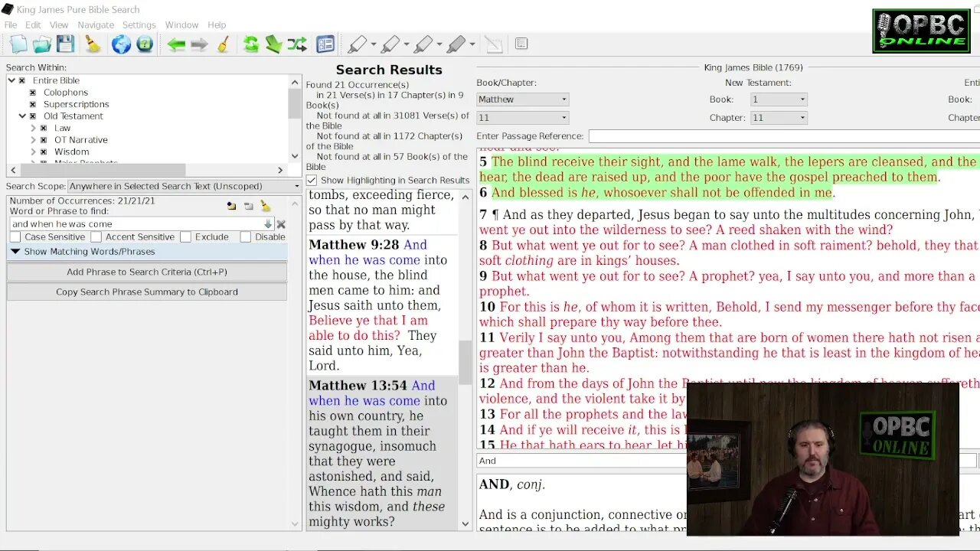Clear history with small brush icon

click(x=223, y=44)
